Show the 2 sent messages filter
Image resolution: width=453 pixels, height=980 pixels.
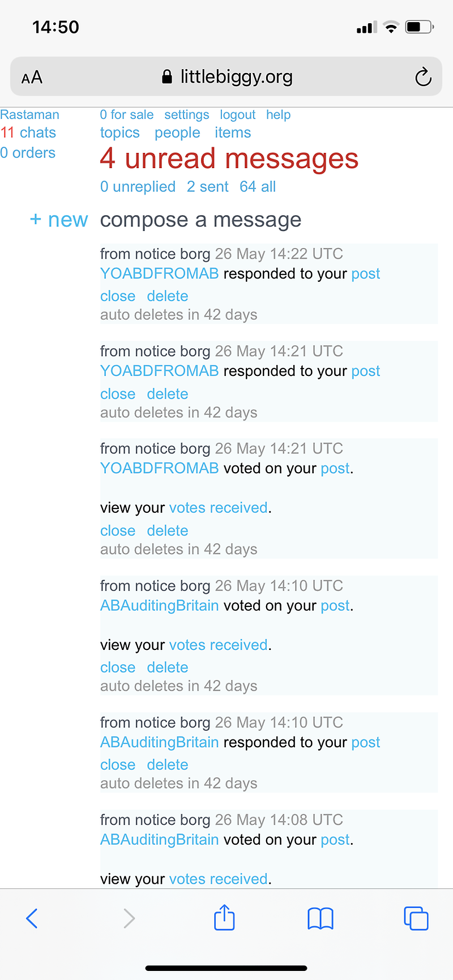tap(208, 187)
